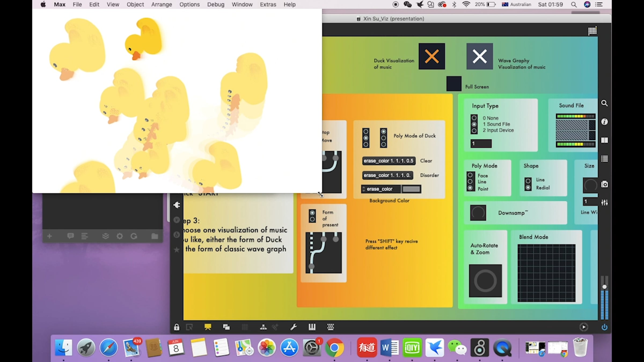
Task: Click the Background Color grey swatch
Action: point(411,189)
